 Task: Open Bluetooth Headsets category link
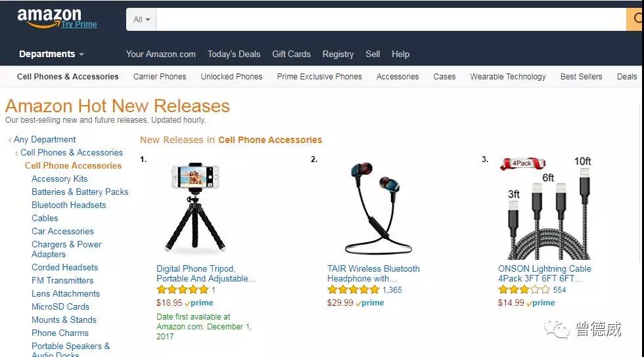coord(68,205)
